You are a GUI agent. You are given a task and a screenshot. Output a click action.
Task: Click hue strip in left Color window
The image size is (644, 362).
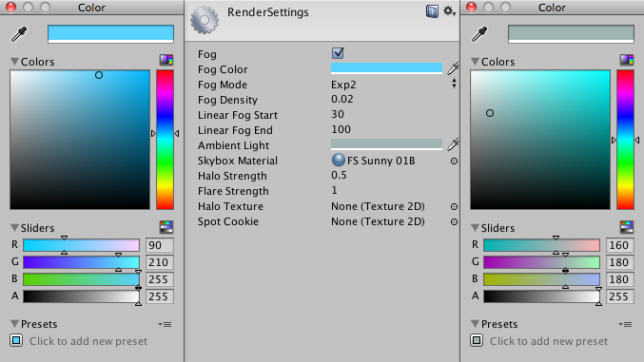click(166, 140)
